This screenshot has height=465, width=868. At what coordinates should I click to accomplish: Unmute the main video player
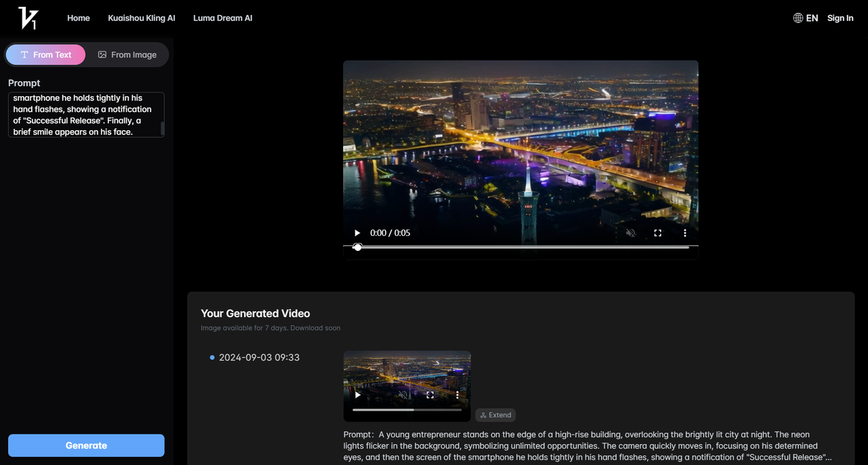pos(631,232)
